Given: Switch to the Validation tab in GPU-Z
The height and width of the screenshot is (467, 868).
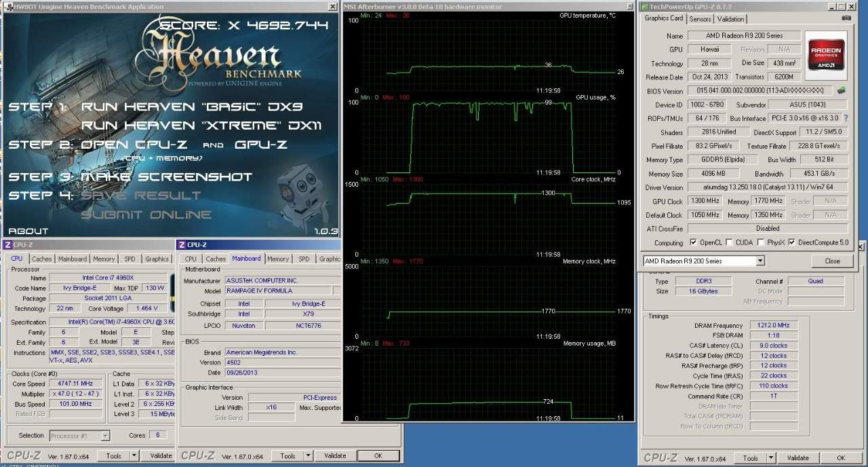Looking at the screenshot, I should [x=730, y=19].
